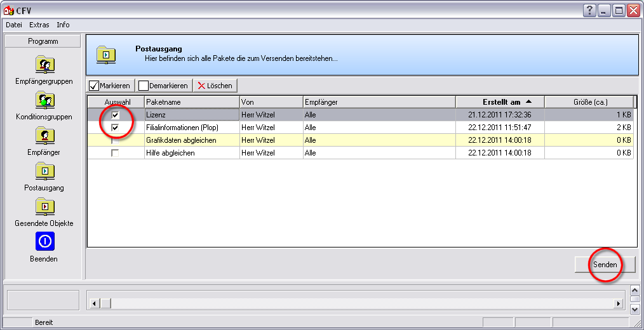Click the Demarkieren toolbar button
Image resolution: width=644 pixels, height=330 pixels.
[x=163, y=86]
